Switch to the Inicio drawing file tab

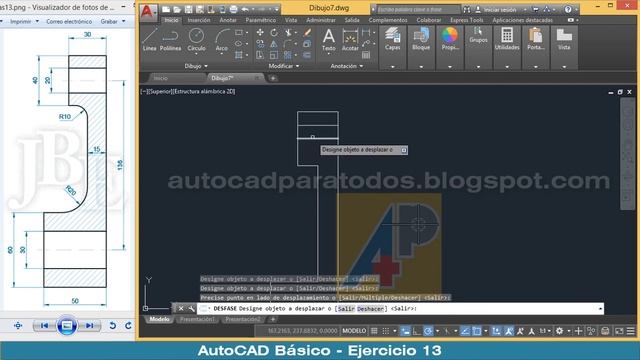point(160,78)
